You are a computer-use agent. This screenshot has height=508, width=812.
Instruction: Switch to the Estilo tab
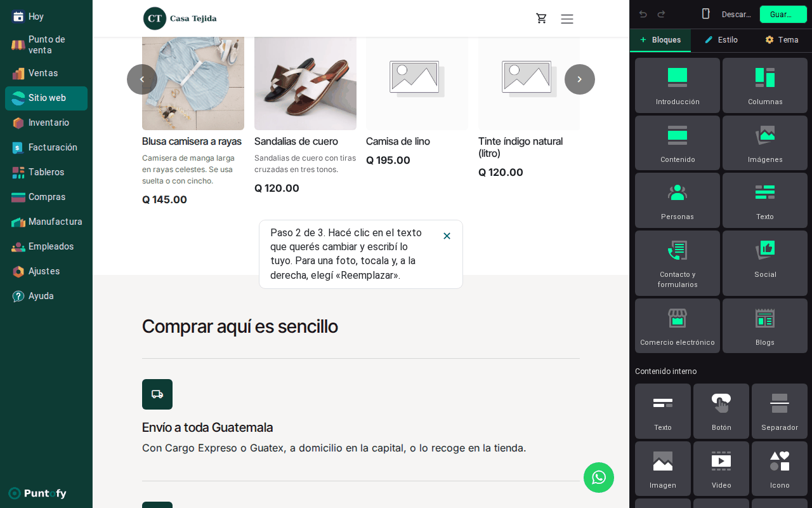(x=721, y=40)
